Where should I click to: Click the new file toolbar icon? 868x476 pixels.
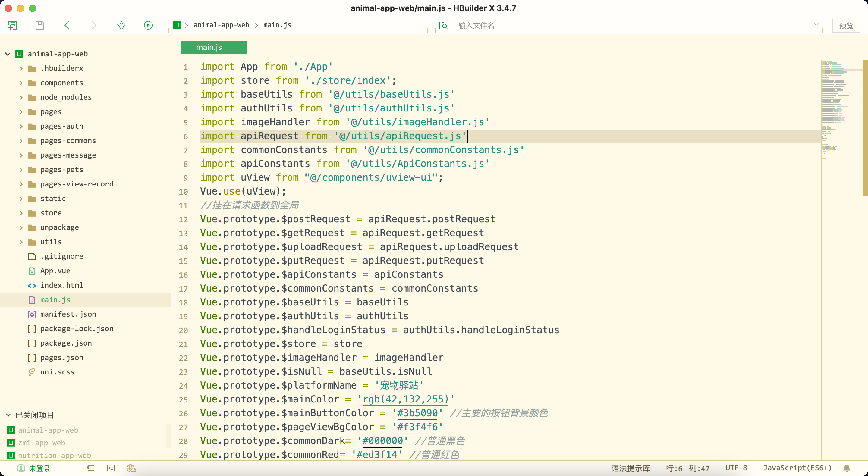pos(13,25)
